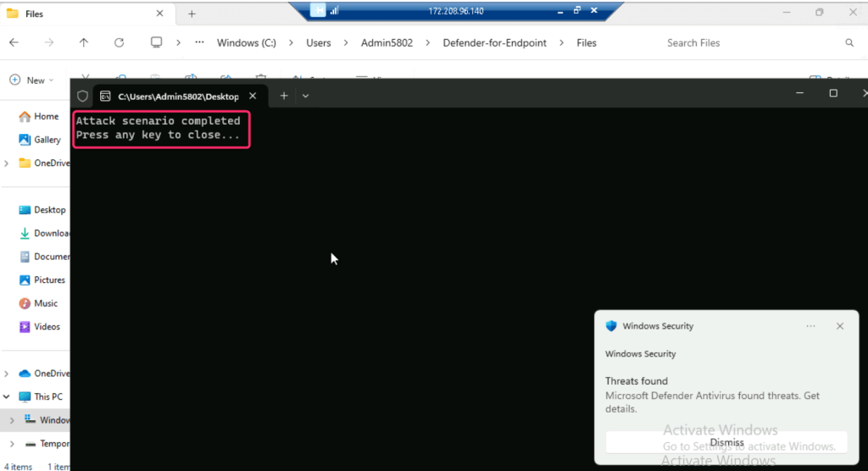Open Gallery in the navigation pane
This screenshot has width=868, height=471.
pyautogui.click(x=47, y=140)
